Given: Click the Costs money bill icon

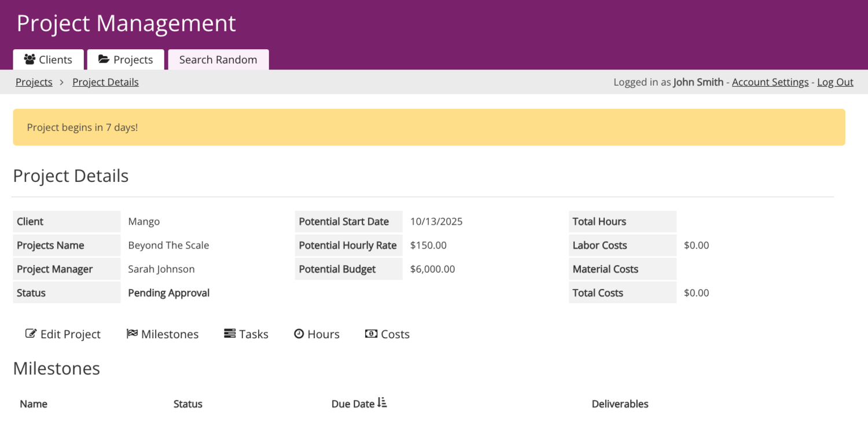Looking at the screenshot, I should click(x=371, y=334).
